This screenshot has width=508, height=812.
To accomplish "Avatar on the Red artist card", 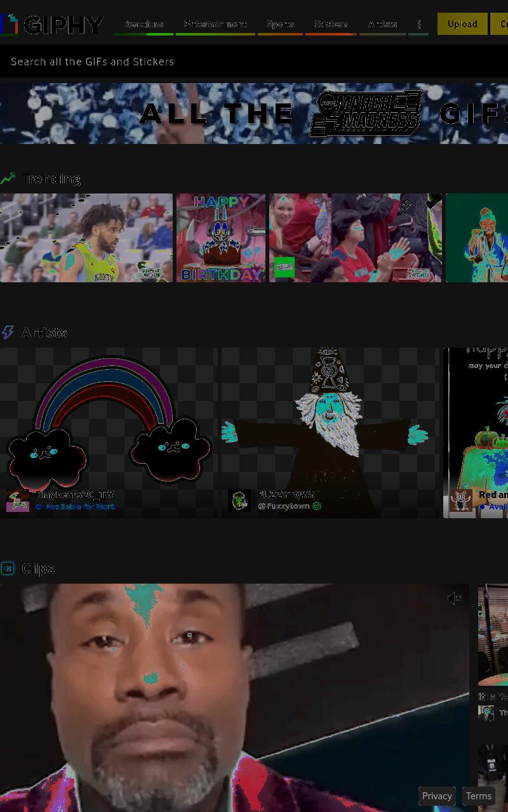I will 461,501.
